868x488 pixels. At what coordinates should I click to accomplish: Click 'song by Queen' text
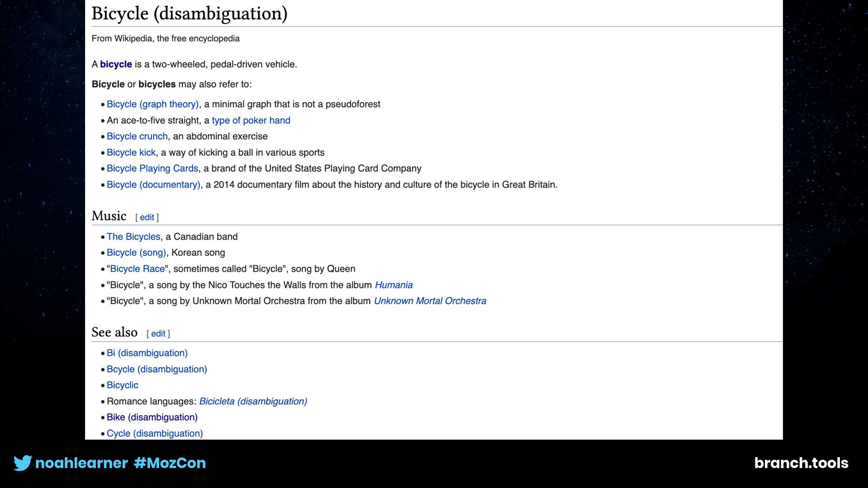tap(323, 269)
